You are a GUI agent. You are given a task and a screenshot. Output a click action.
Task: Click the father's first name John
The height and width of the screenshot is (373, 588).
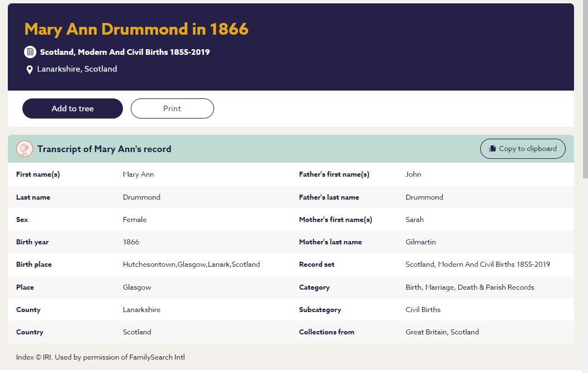click(413, 174)
